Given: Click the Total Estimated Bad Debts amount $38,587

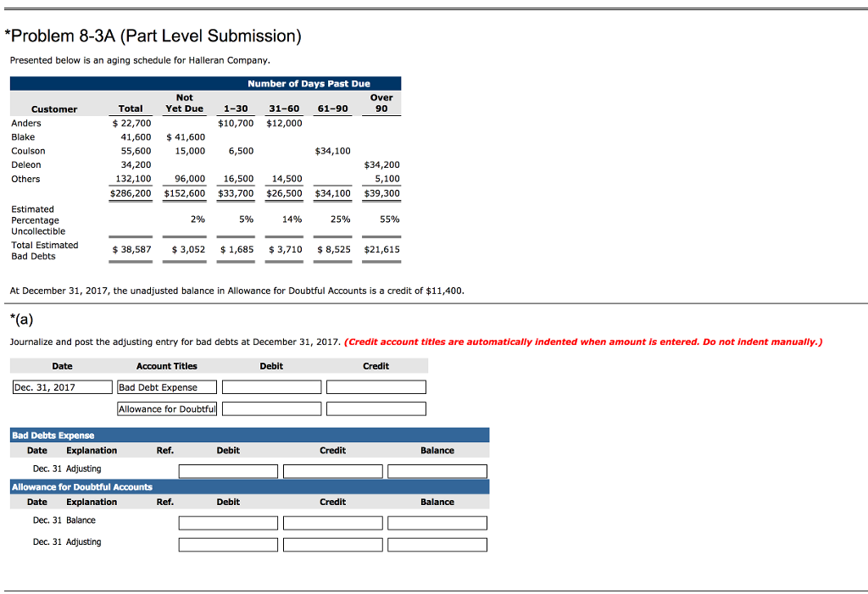Looking at the screenshot, I should (x=131, y=249).
